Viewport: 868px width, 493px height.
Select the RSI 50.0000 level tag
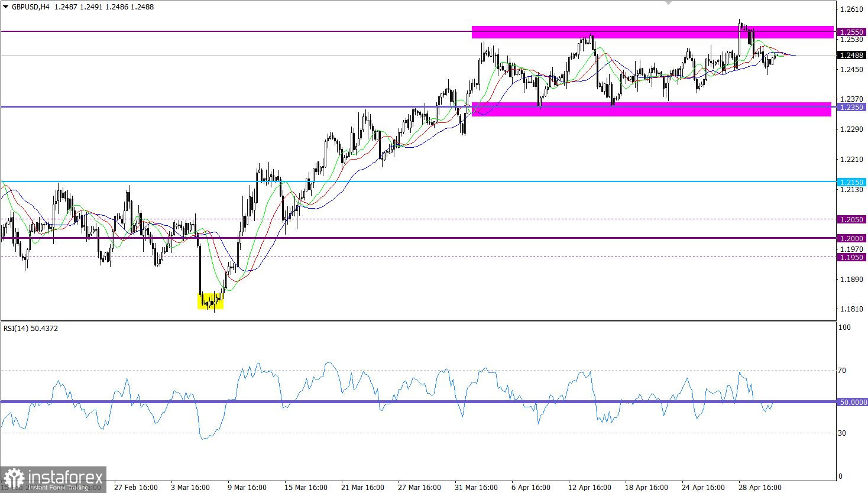pyautogui.click(x=852, y=402)
